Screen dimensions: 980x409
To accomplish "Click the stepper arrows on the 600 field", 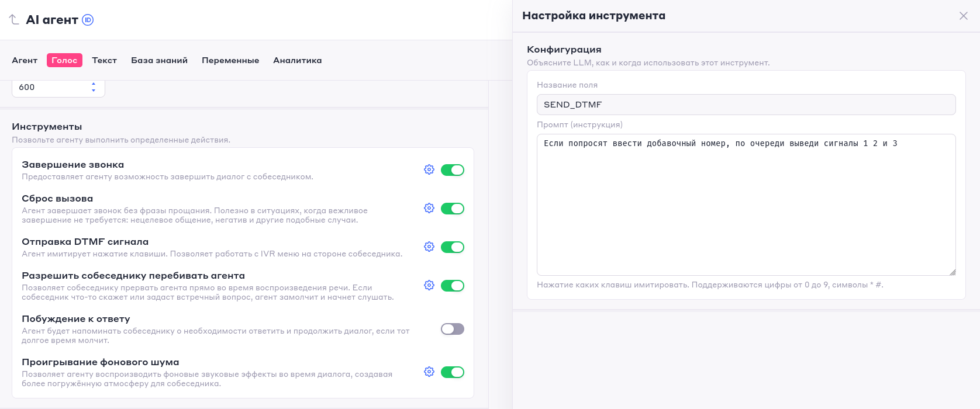I will 94,87.
